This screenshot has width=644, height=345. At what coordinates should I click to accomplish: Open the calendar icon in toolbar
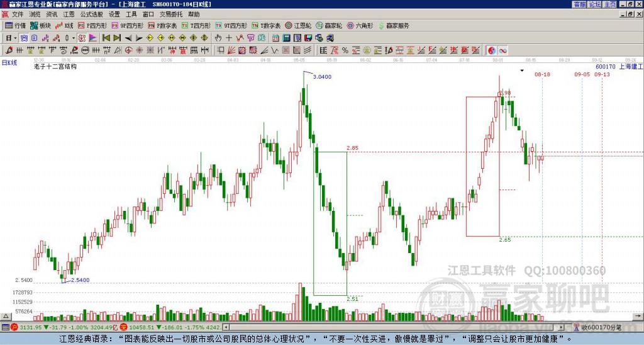point(275,38)
